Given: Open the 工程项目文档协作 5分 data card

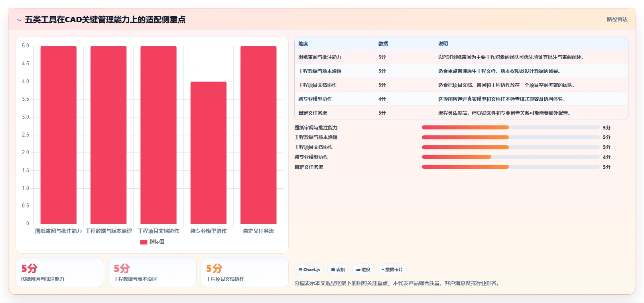Looking at the screenshot, I should pos(244,272).
